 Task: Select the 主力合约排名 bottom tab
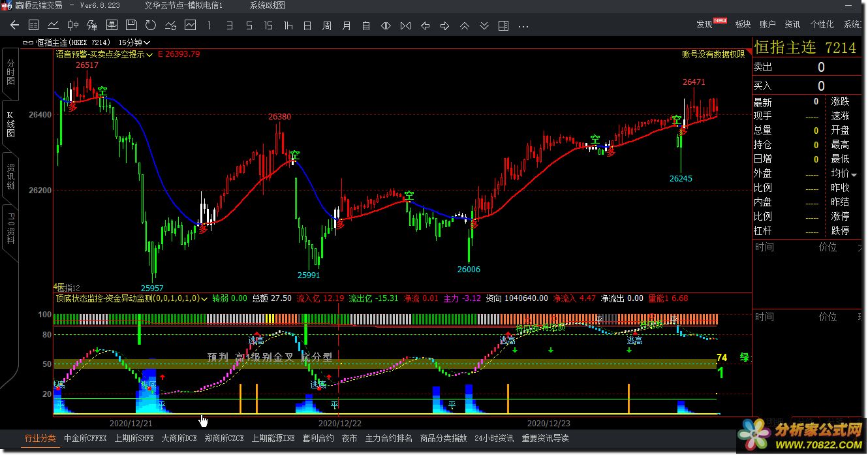[x=388, y=438]
